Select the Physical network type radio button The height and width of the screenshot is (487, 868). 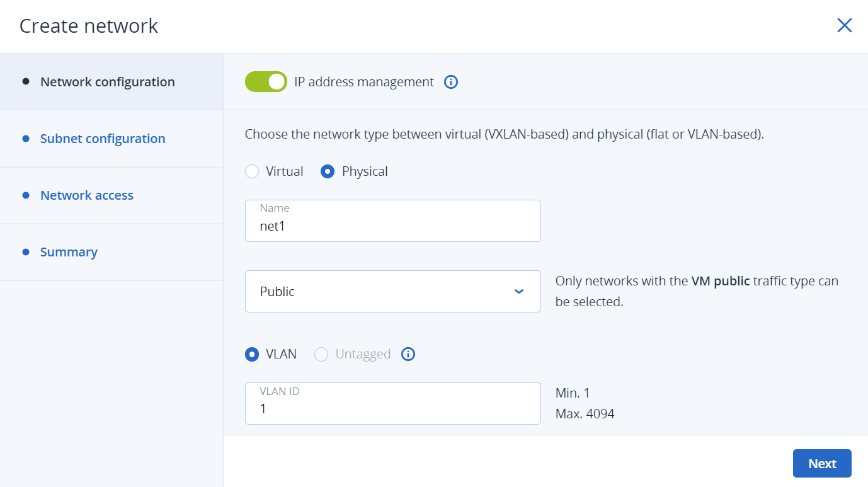pyautogui.click(x=328, y=171)
